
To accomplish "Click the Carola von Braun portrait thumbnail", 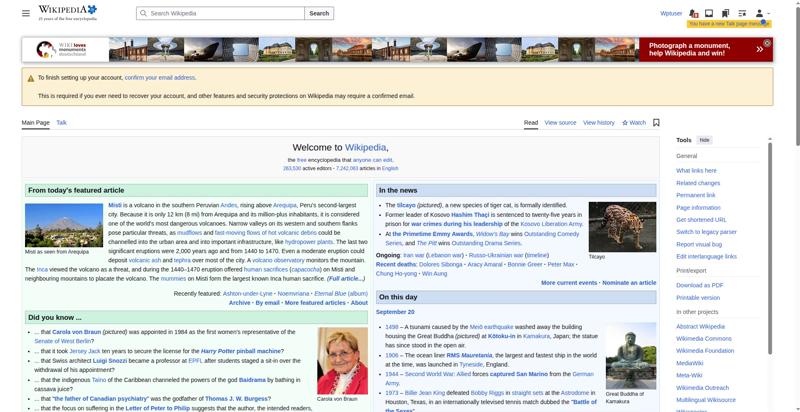I will pyautogui.click(x=342, y=361).
